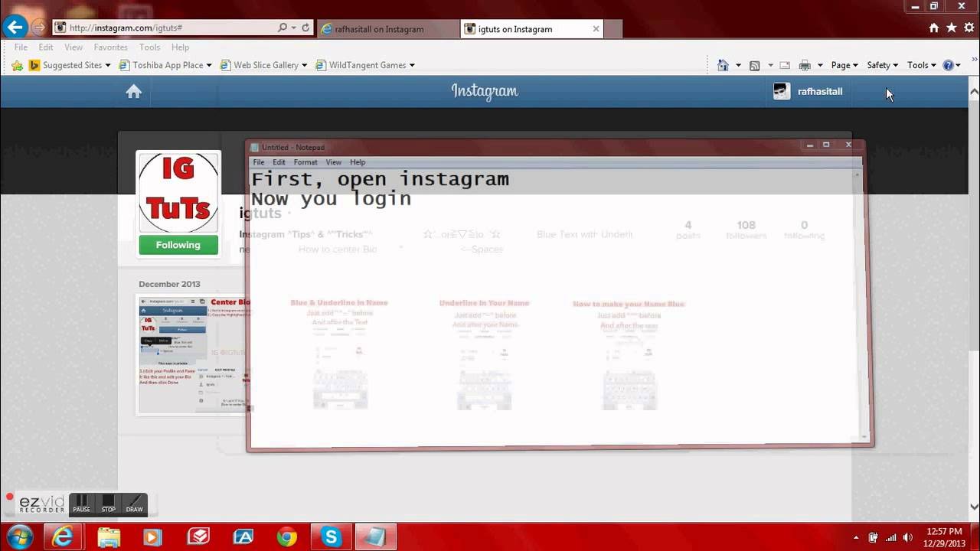Click the network icon in system tray
The height and width of the screenshot is (551, 980).
890,537
